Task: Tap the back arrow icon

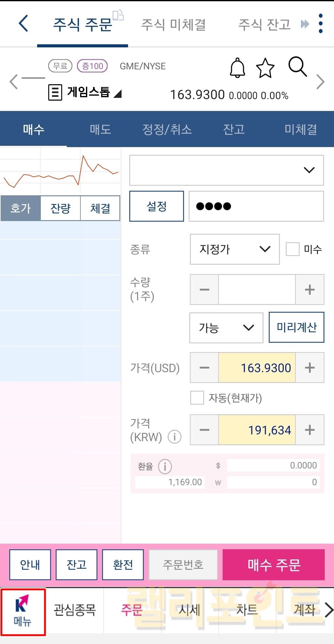Action: tap(24, 24)
